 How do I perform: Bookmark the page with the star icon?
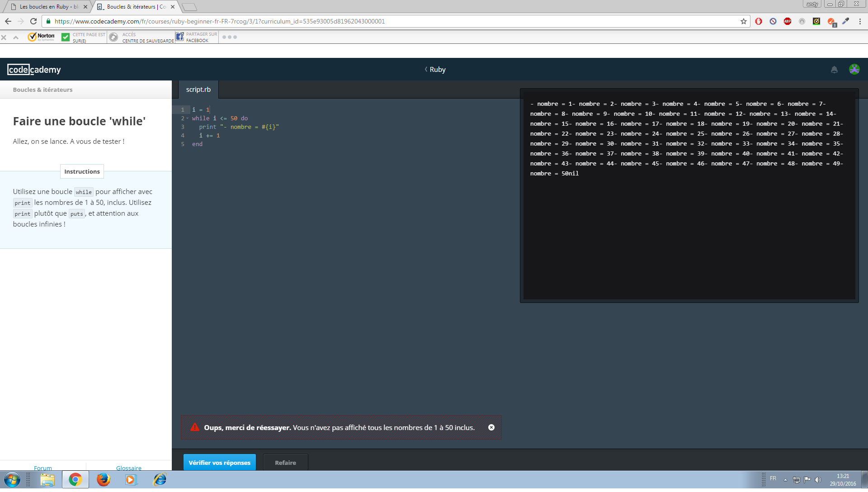coord(743,21)
